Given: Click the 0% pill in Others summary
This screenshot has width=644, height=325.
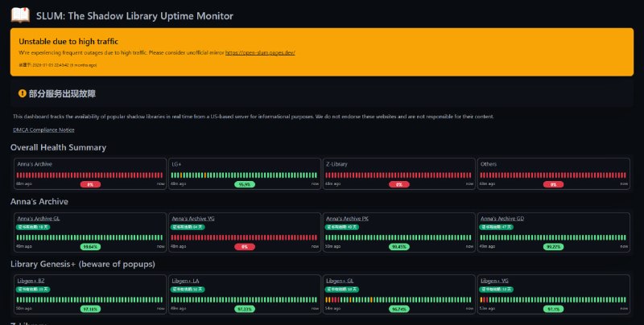Looking at the screenshot, I should coord(553,184).
